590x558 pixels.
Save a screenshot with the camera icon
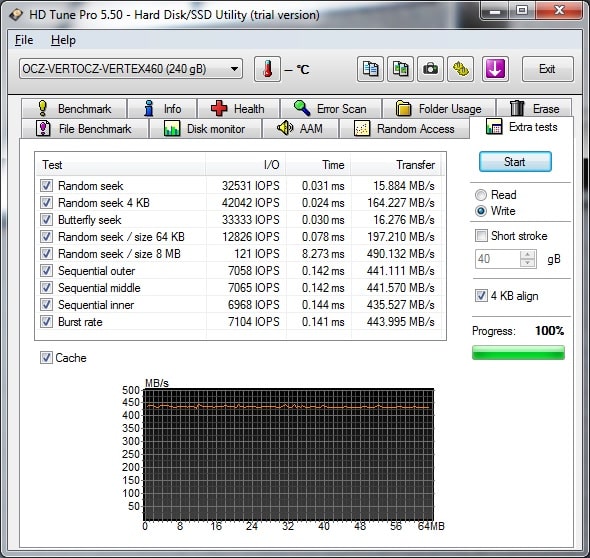tap(430, 69)
